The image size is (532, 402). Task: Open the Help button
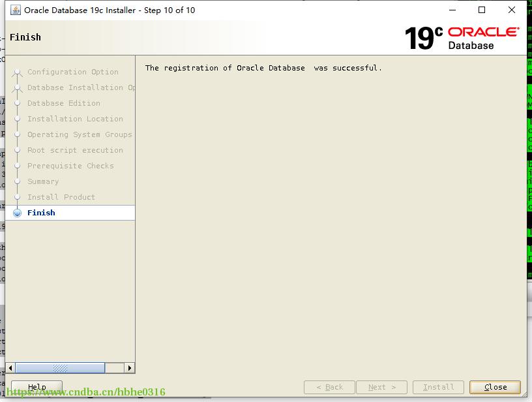coord(37,387)
